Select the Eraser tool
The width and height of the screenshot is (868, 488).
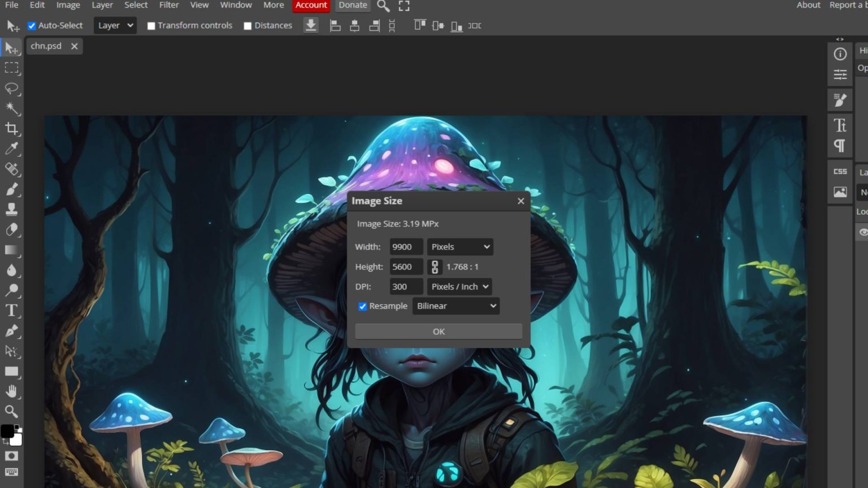[11, 229]
